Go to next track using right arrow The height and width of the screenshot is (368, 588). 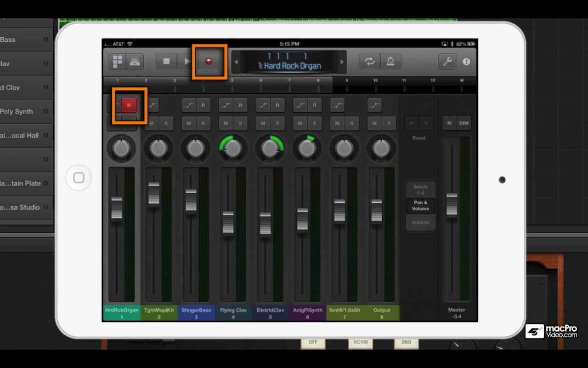tap(342, 62)
